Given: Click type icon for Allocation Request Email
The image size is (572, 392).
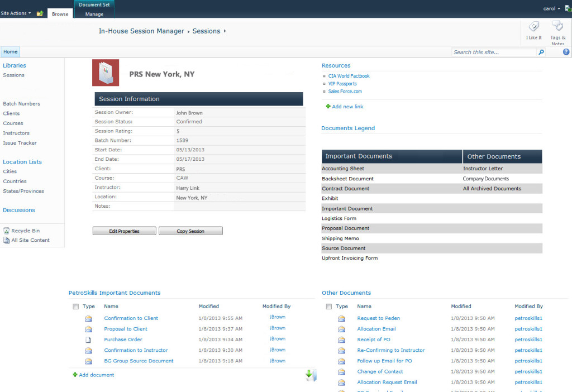Looking at the screenshot, I should click(x=341, y=383).
